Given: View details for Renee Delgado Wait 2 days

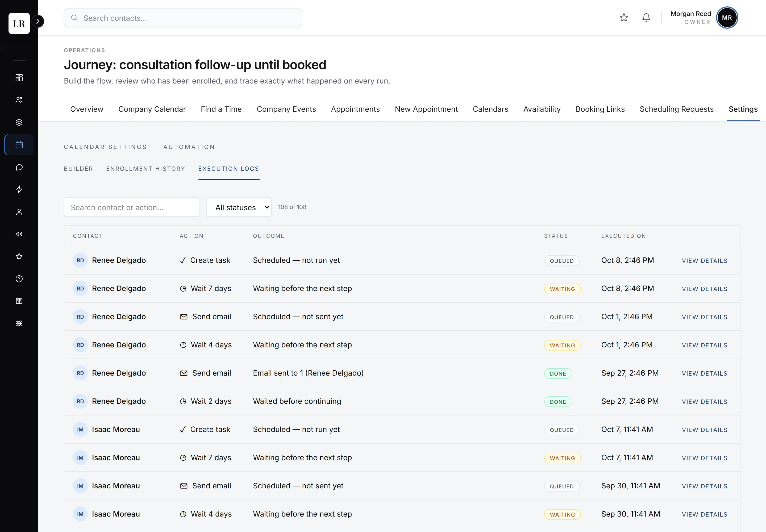Looking at the screenshot, I should (704, 402).
